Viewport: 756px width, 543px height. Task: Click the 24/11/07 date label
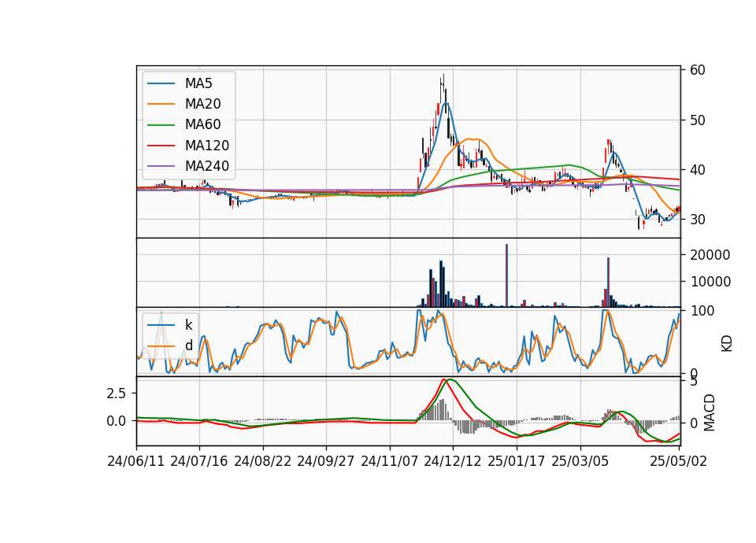click(389, 461)
